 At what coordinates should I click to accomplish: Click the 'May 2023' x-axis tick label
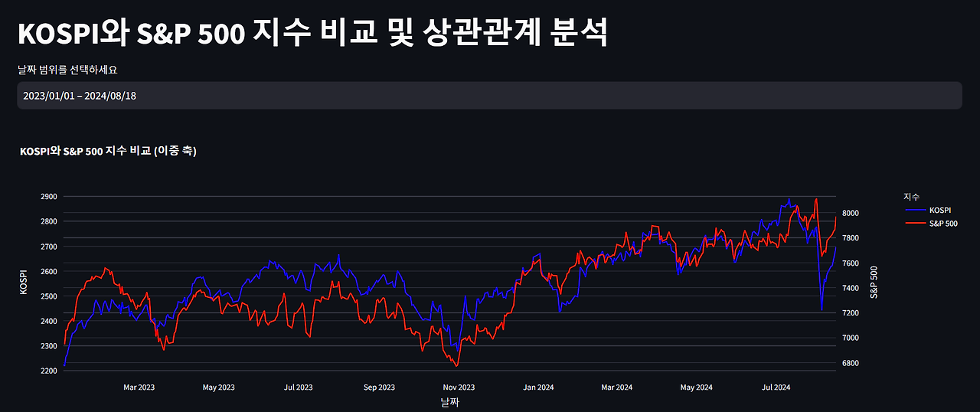(x=218, y=387)
